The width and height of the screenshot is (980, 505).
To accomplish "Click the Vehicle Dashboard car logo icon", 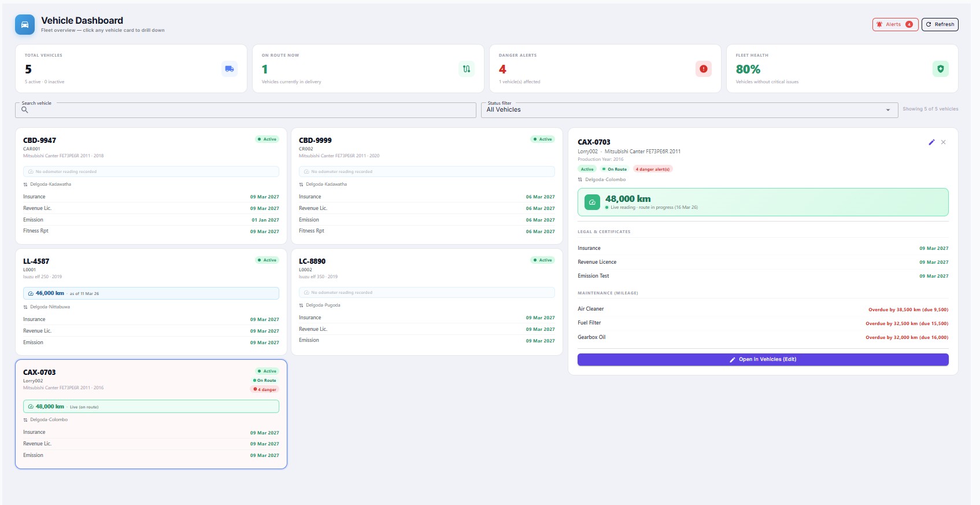I will (x=25, y=25).
